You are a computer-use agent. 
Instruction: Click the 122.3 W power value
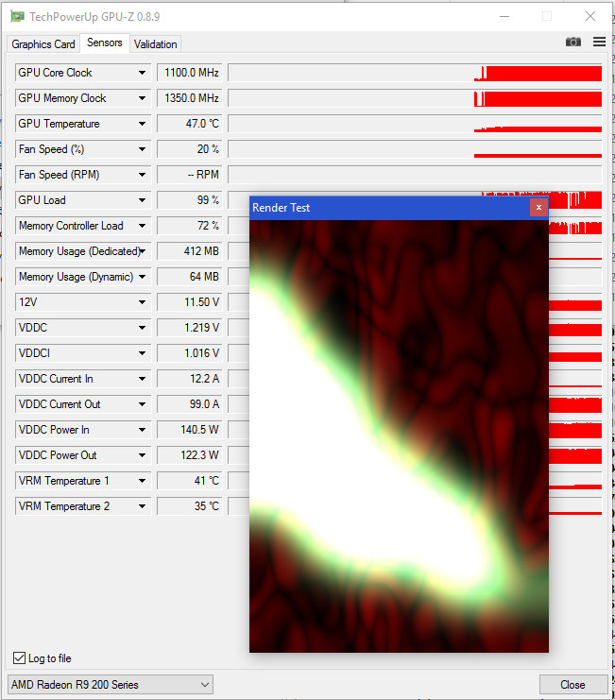click(190, 455)
